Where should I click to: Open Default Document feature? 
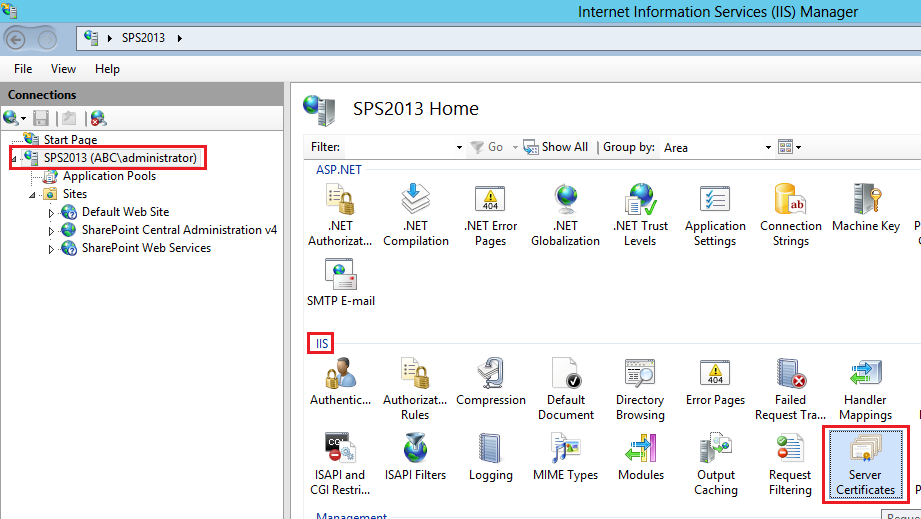566,389
